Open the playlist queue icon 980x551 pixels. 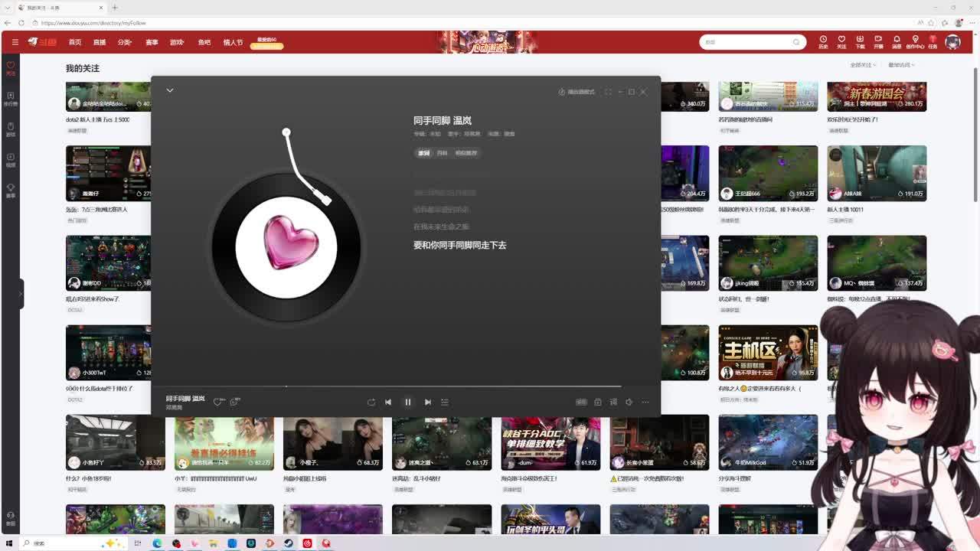pos(445,402)
